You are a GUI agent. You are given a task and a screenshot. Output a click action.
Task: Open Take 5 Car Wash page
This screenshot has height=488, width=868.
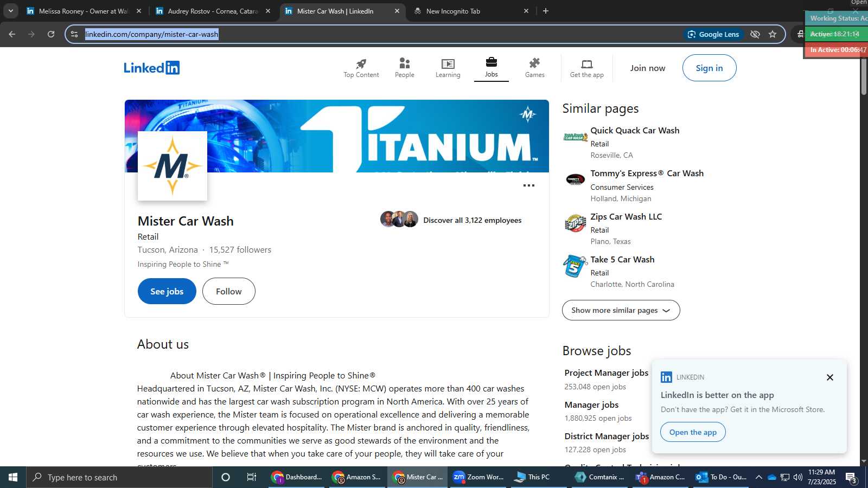(622, 259)
